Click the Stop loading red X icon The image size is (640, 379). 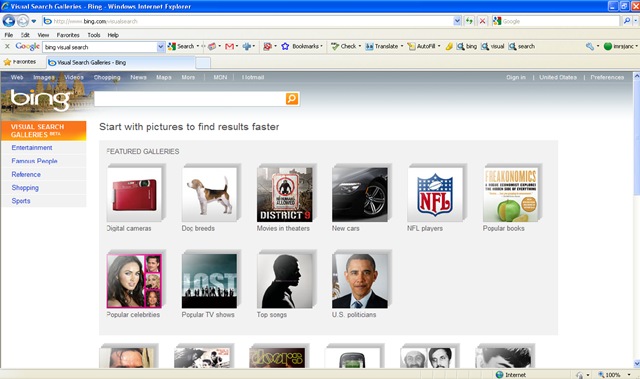tap(482, 21)
